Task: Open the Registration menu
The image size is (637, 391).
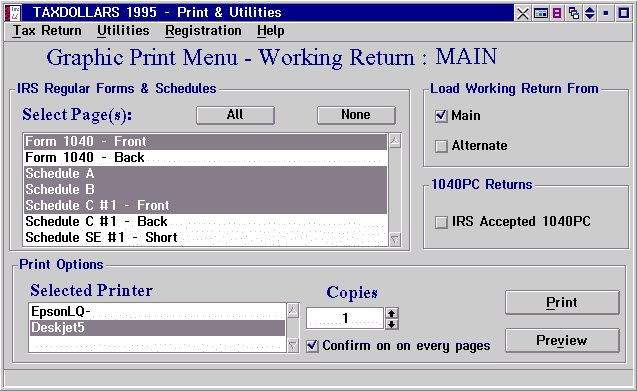Action: click(203, 31)
